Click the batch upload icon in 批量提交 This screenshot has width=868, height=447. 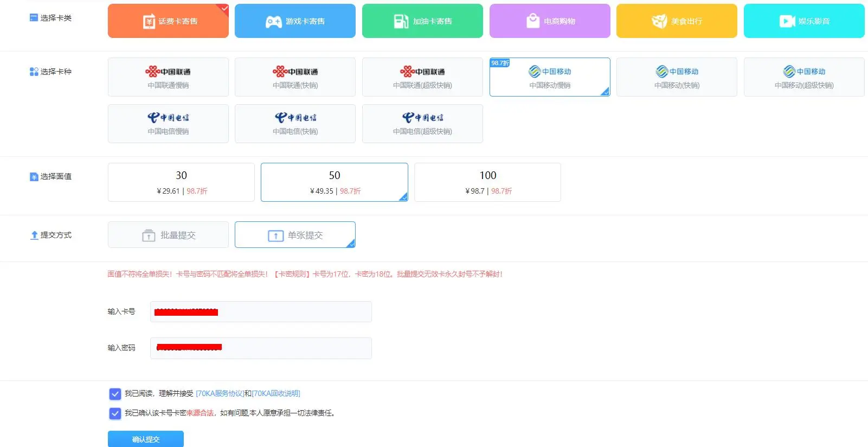click(x=149, y=235)
